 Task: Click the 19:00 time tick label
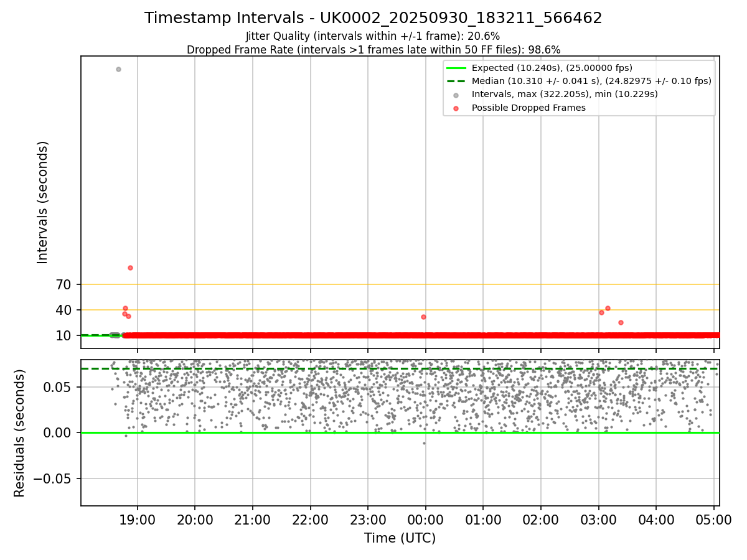coord(137,519)
